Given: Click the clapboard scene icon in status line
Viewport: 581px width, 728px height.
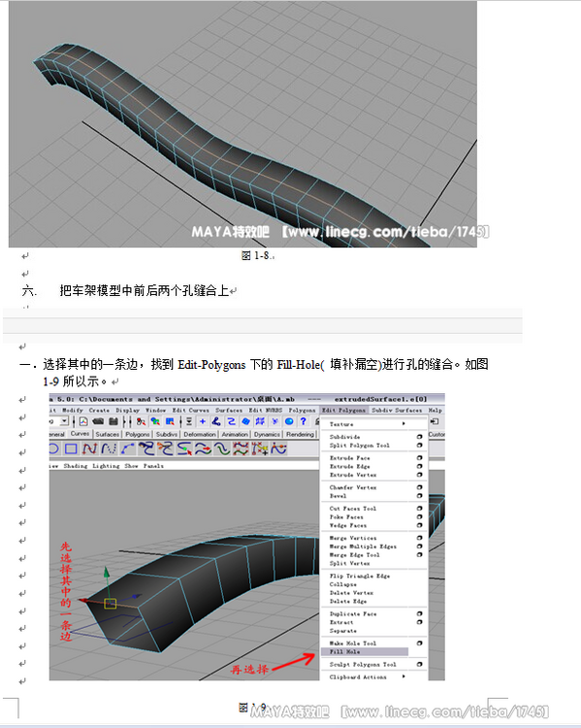Looking at the screenshot, I should point(98,421).
